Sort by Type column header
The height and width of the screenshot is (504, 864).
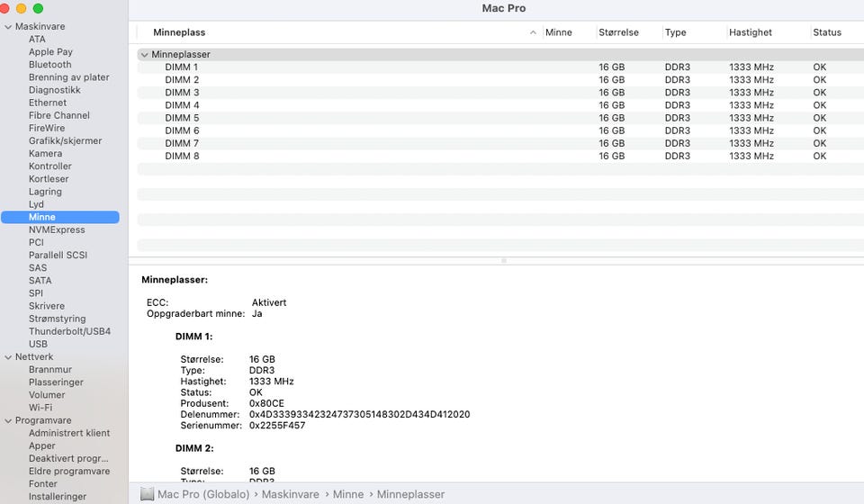click(675, 32)
